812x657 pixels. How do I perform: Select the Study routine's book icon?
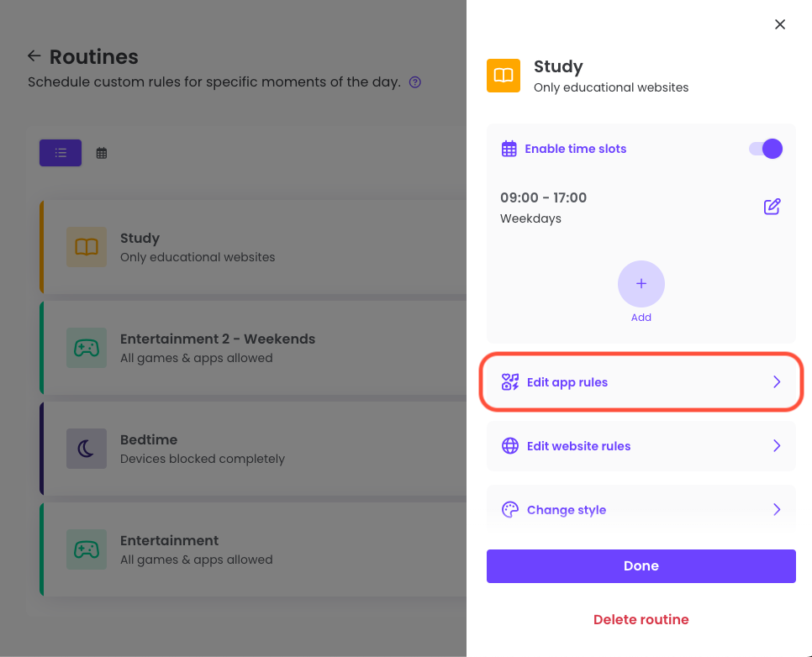pyautogui.click(x=87, y=246)
